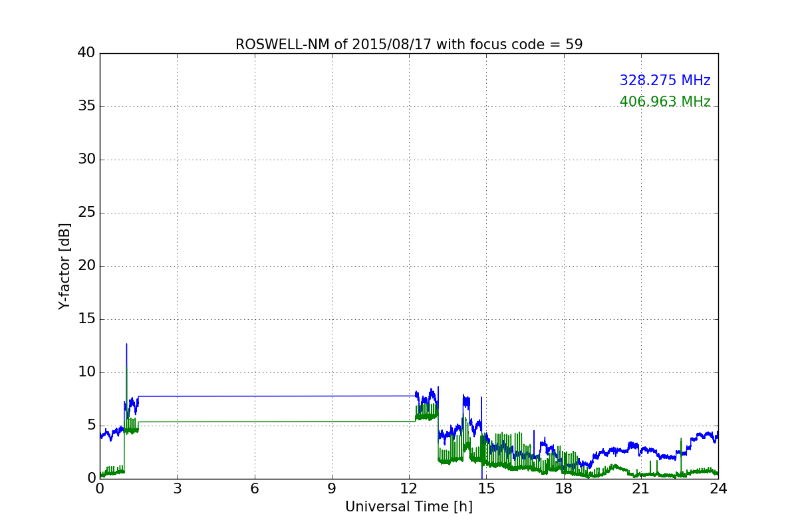Click the y-axis tick label 30

[86, 160]
